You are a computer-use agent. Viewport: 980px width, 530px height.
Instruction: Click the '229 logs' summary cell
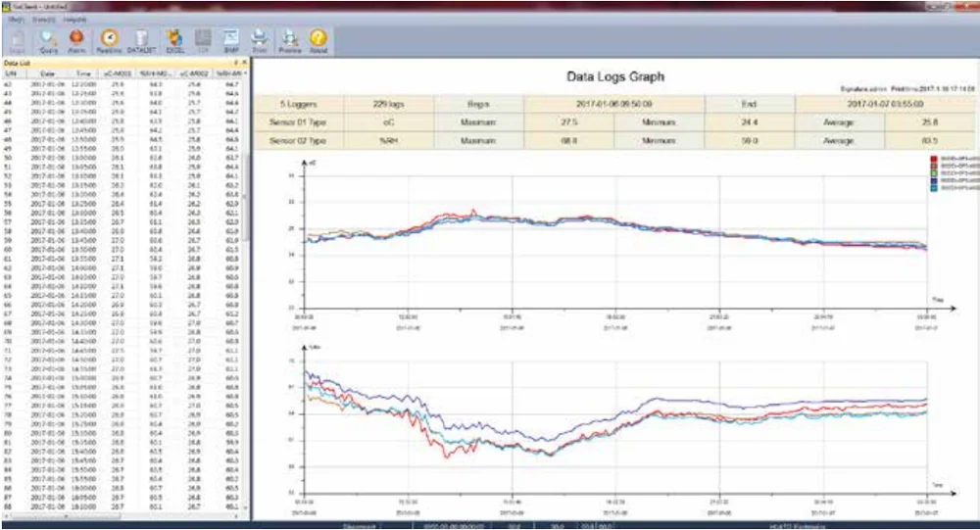point(388,104)
